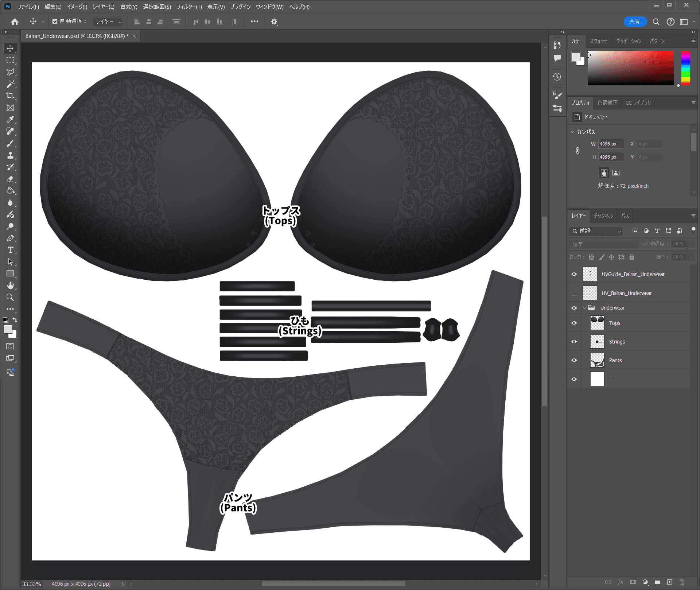
Task: Hide the Tops layer
Action: pos(574,323)
